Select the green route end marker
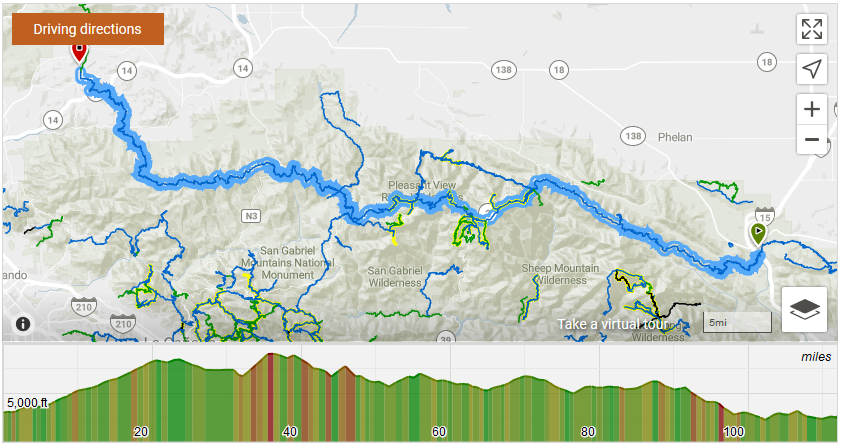The image size is (842, 447). click(759, 234)
